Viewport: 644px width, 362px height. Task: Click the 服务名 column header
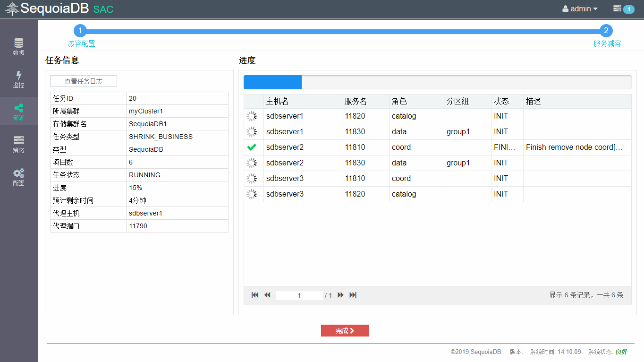[365, 101]
